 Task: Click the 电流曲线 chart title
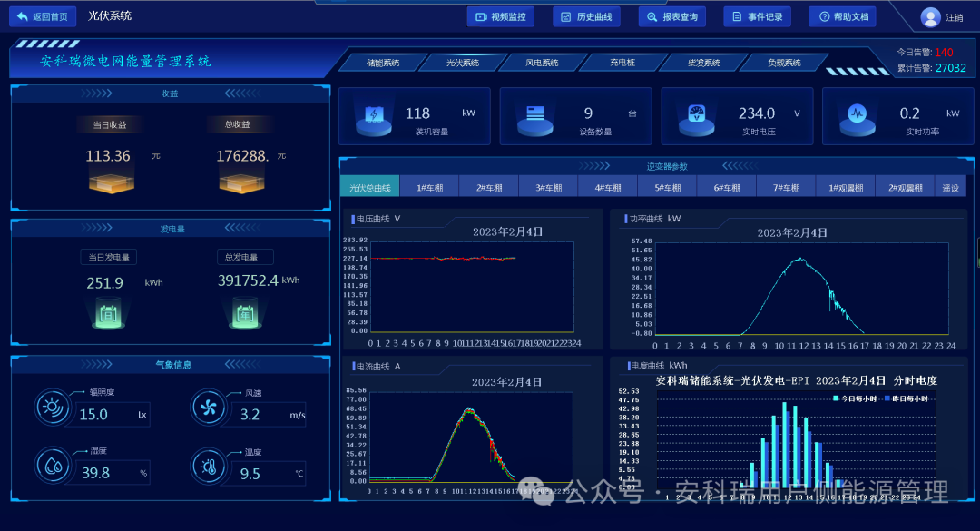pos(378,367)
